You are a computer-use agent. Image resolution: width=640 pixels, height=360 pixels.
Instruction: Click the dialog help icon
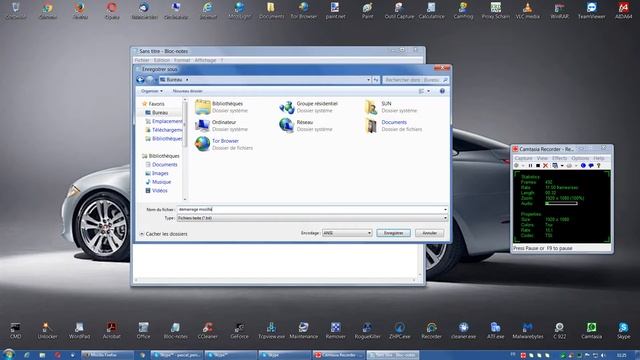click(x=442, y=91)
